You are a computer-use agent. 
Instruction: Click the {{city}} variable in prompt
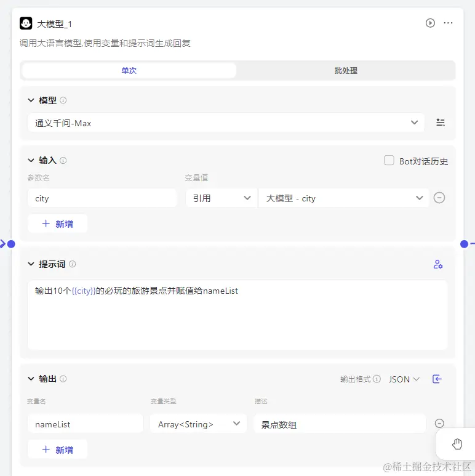[x=84, y=291]
